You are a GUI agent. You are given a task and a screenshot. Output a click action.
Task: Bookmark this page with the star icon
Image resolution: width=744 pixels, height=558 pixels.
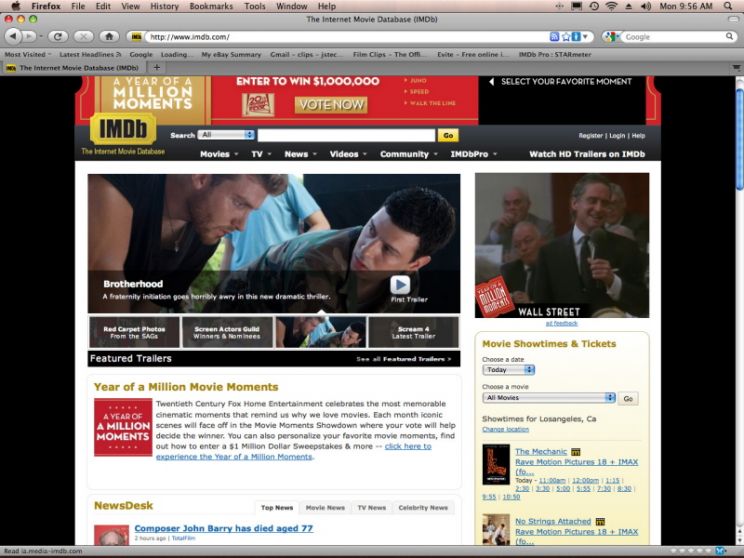tap(566, 37)
